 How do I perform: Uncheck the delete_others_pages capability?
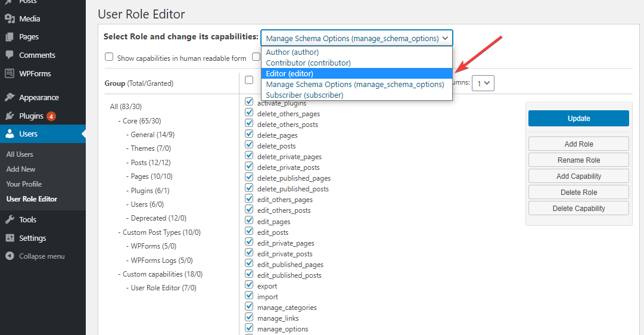tap(249, 112)
